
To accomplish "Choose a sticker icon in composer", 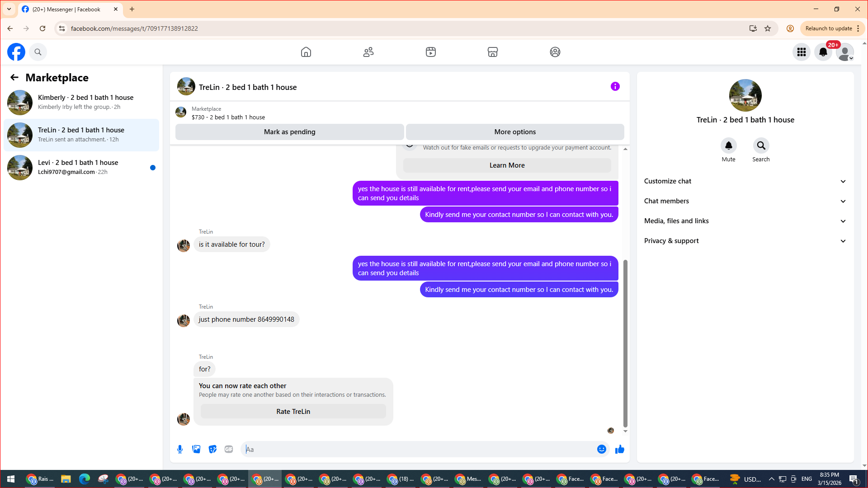I will [212, 449].
